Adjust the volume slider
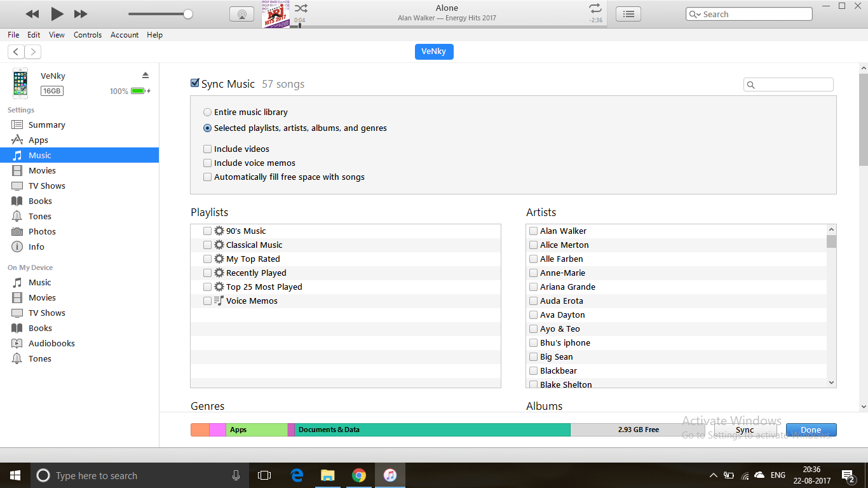Viewport: 868px width, 488px height. (x=160, y=14)
